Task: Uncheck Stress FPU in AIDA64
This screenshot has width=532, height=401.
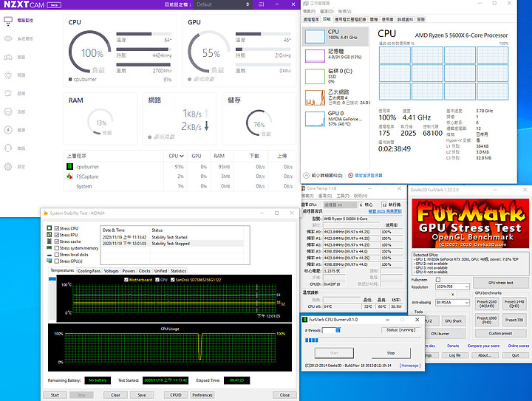Action: coord(57,235)
